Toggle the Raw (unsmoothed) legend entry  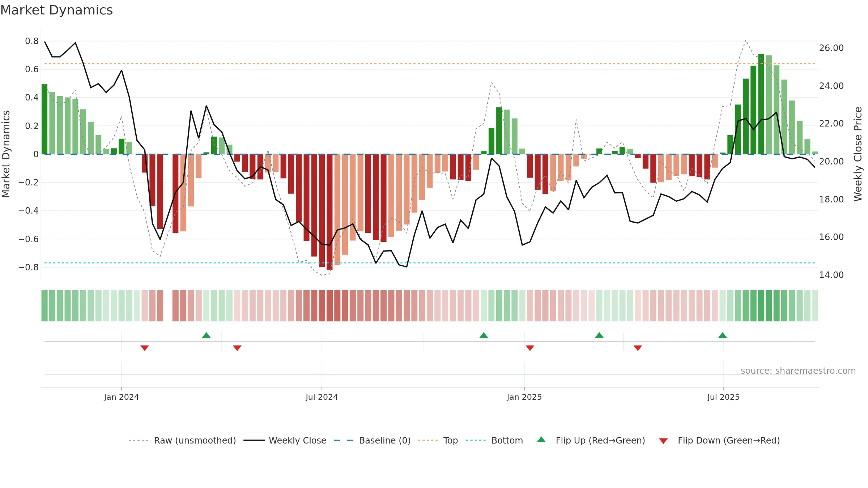(x=182, y=440)
